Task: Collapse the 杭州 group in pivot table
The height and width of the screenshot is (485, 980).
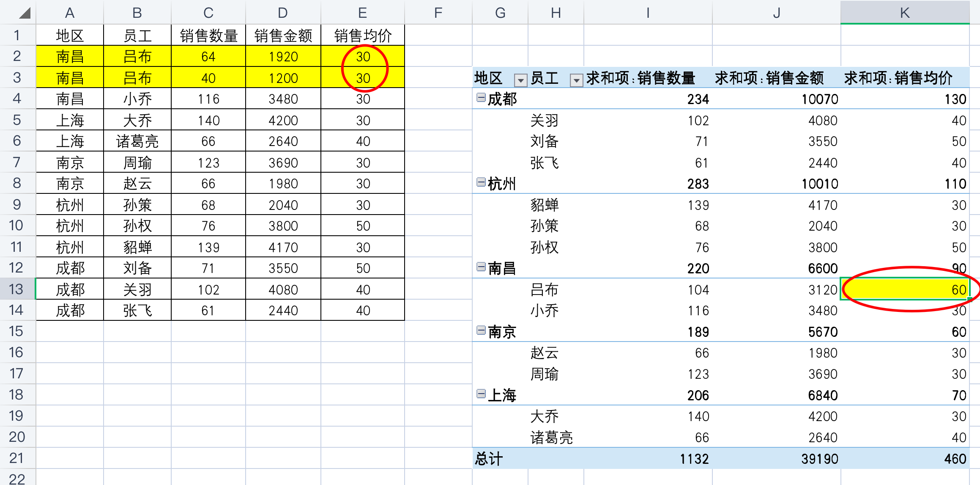Action: pyautogui.click(x=481, y=182)
